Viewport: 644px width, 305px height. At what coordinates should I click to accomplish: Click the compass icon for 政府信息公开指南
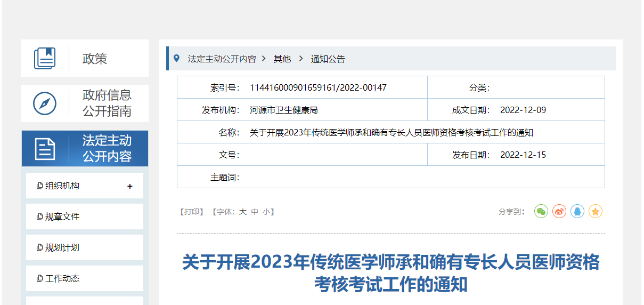[45, 103]
